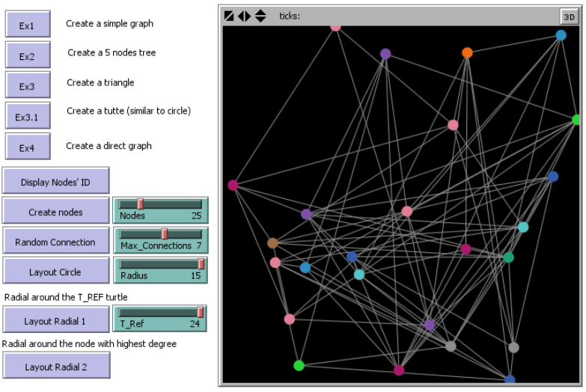Click the Radius slider handle
The width and height of the screenshot is (586, 392).
click(201, 263)
